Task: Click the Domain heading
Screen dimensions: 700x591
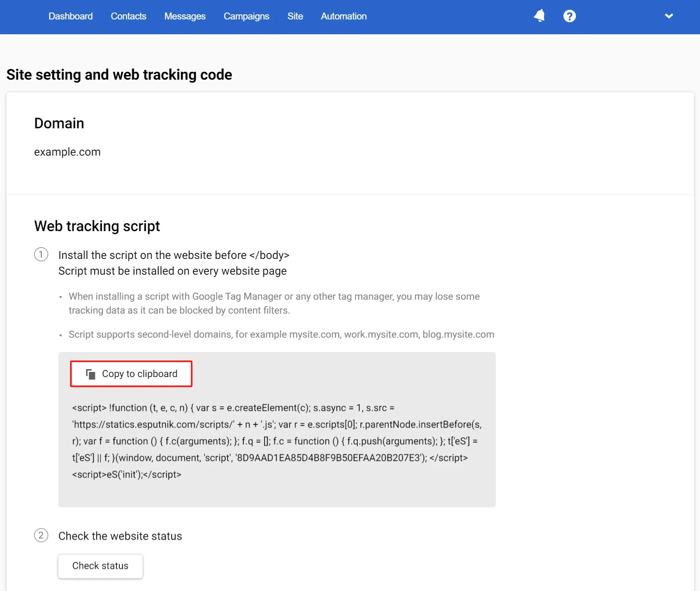Action: [x=59, y=123]
